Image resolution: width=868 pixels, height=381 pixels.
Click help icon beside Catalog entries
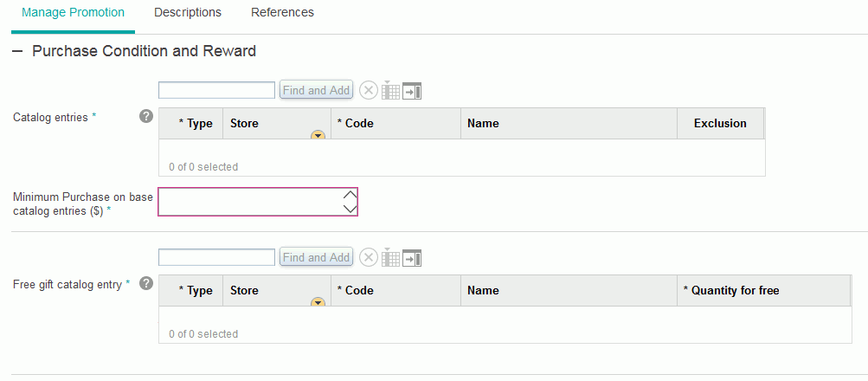tap(146, 116)
